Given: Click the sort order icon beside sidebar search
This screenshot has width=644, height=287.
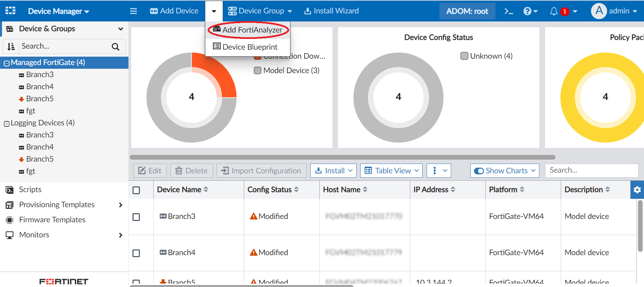Looking at the screenshot, I should point(11,46).
